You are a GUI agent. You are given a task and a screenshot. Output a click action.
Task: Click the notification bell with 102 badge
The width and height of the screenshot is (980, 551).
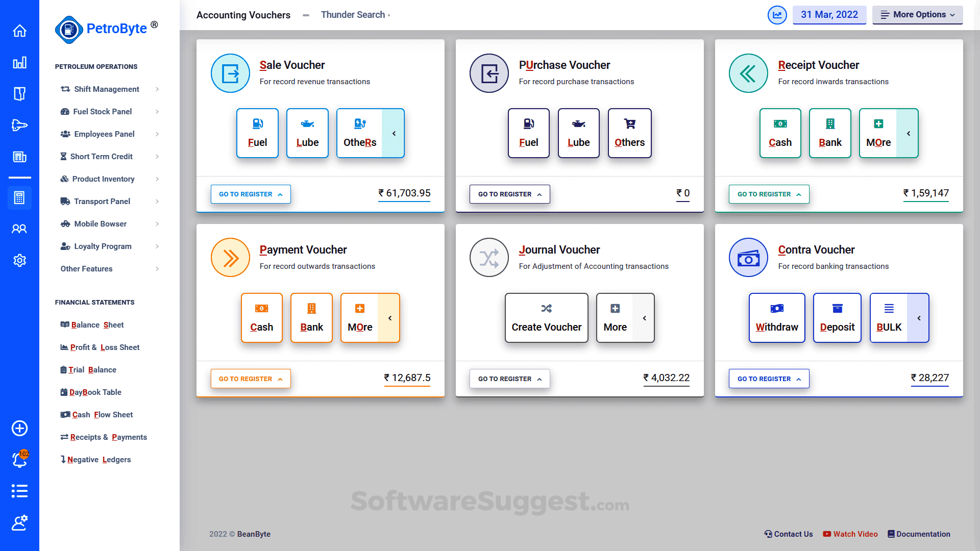(x=19, y=460)
